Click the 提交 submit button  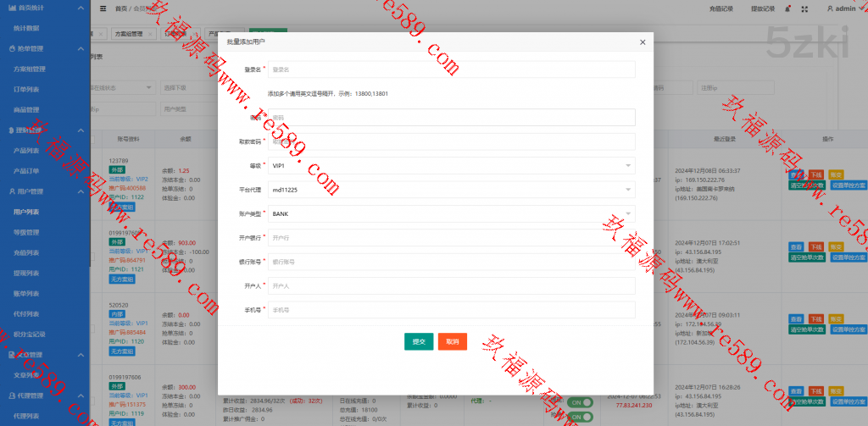(x=419, y=342)
